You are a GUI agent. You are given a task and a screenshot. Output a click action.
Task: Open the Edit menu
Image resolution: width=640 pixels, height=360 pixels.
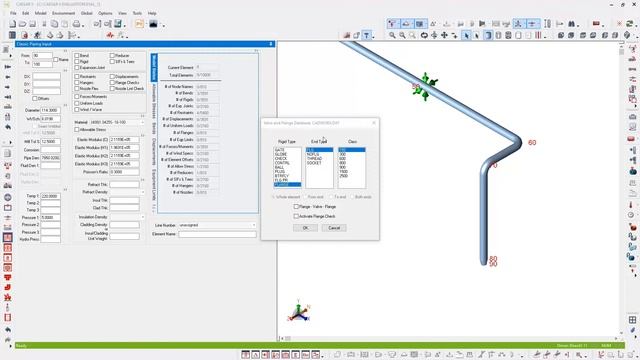25,13
